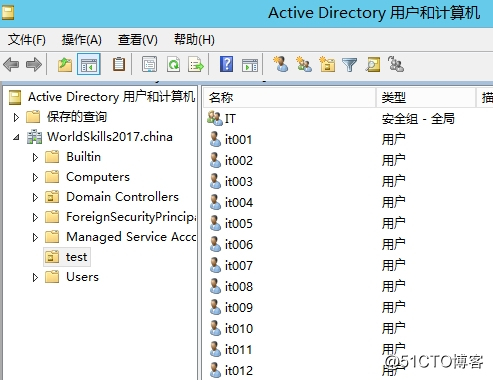The width and height of the screenshot is (493, 380).
Task: Click the Export list toolbar icon
Action: coord(196,64)
